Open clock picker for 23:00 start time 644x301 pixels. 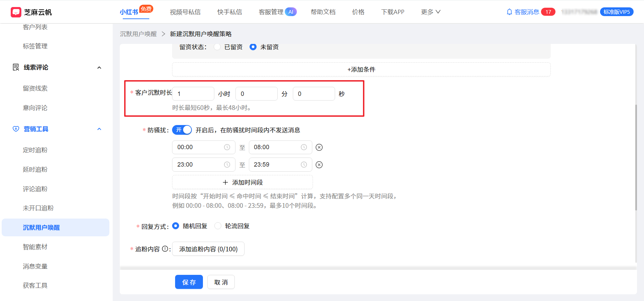[227, 165]
